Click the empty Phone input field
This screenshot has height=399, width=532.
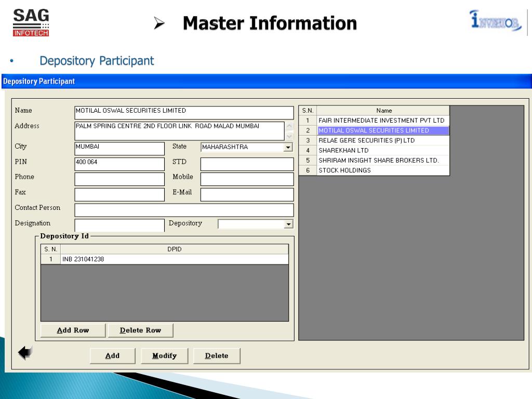coord(119,179)
